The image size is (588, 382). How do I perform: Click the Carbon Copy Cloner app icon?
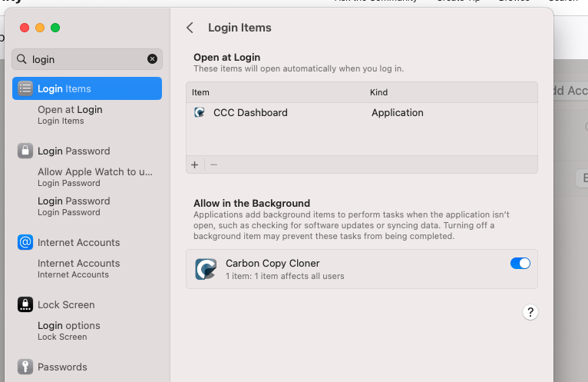coord(206,269)
